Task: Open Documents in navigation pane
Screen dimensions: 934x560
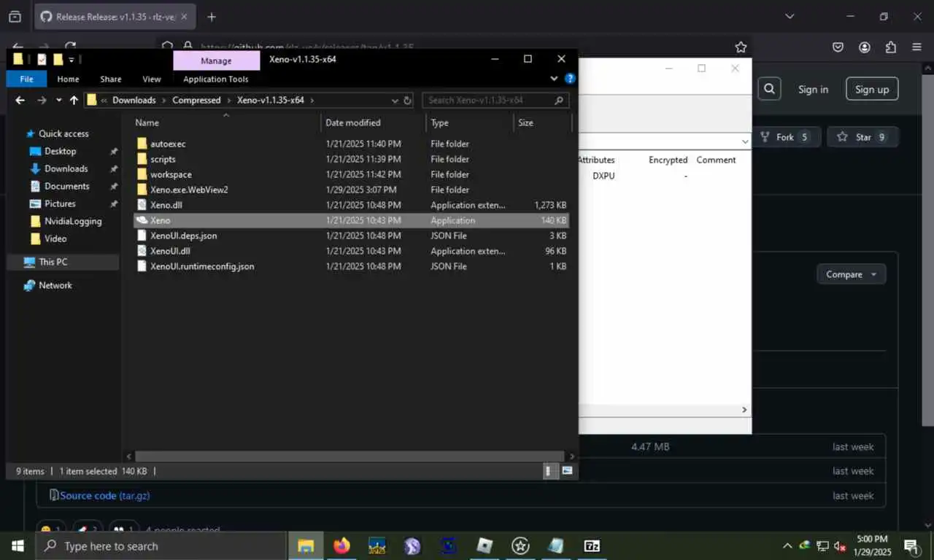Action: click(x=66, y=186)
